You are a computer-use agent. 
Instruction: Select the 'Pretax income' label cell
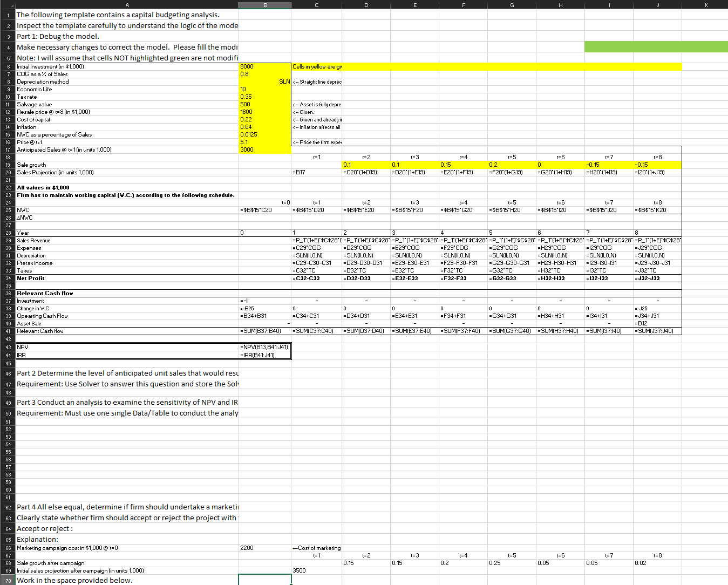[x=127, y=263]
